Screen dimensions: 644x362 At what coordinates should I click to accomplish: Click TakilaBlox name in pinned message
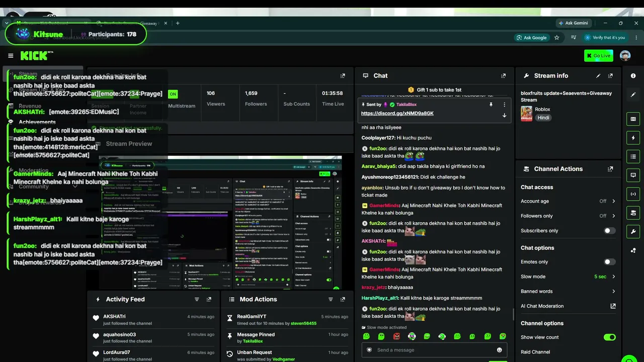pos(407,105)
